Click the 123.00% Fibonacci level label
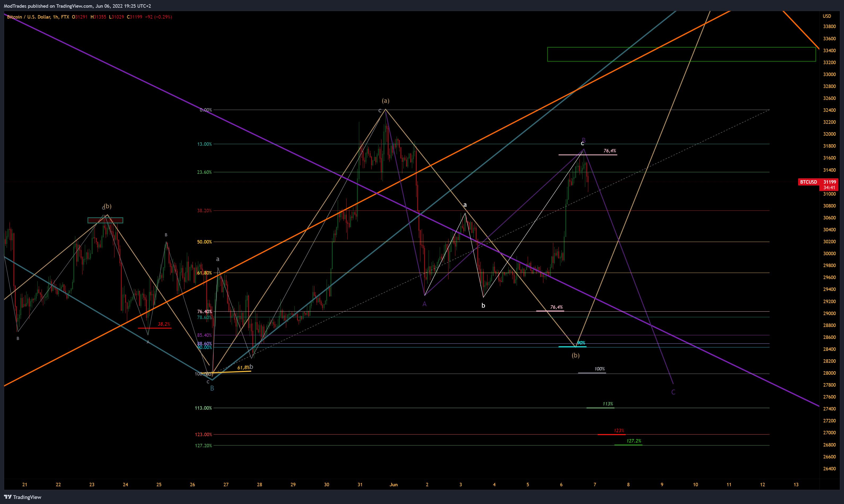 pyautogui.click(x=203, y=434)
